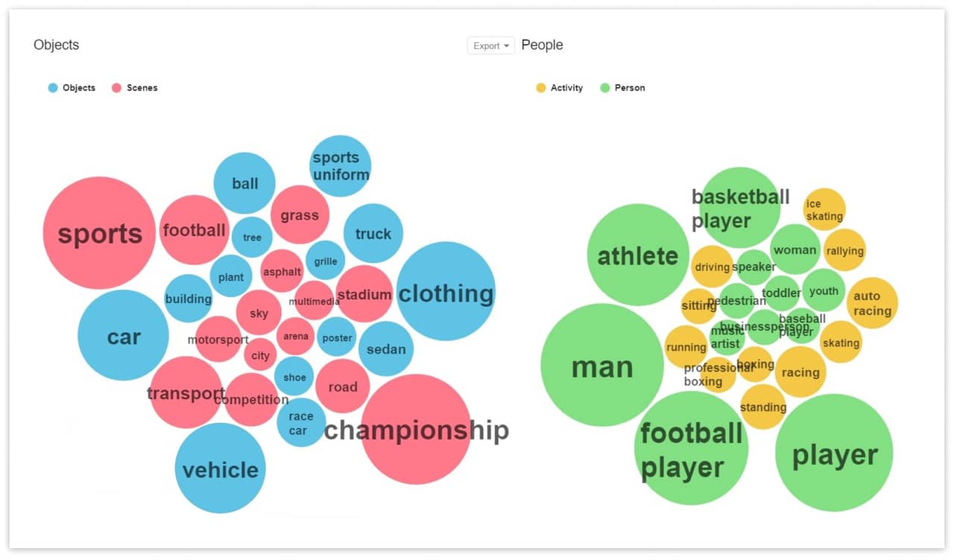
Task: Click the ice skating bubble
Action: point(824,209)
